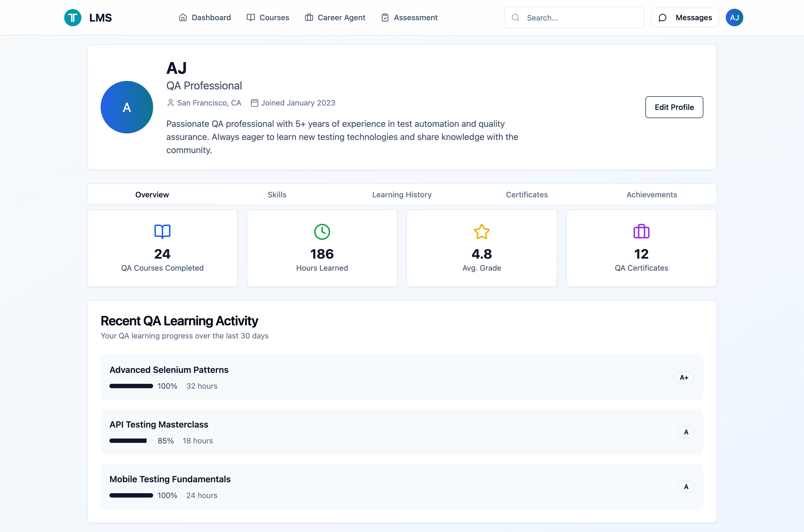The height and width of the screenshot is (532, 804).
Task: Click the Dashboard home icon
Action: pyautogui.click(x=183, y=18)
